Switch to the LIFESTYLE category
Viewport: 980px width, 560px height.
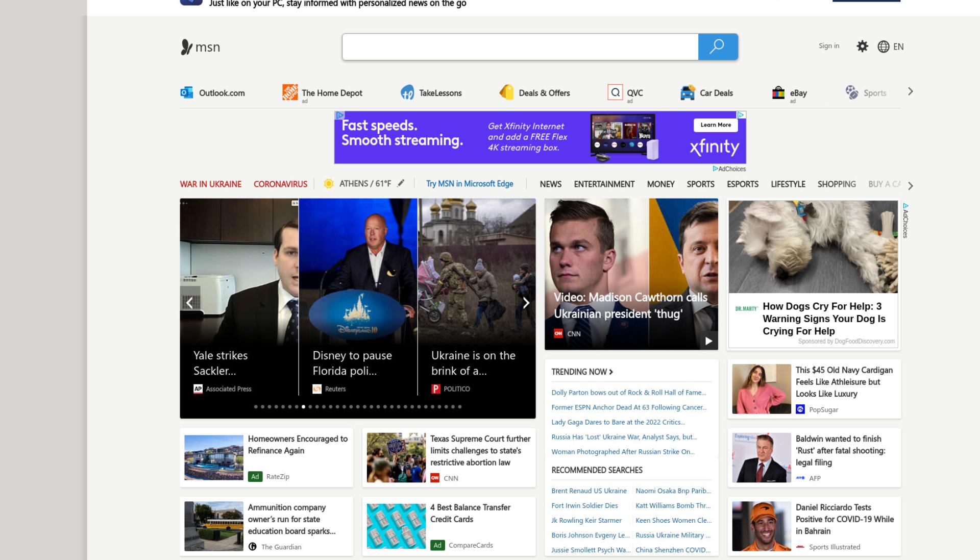tap(788, 184)
